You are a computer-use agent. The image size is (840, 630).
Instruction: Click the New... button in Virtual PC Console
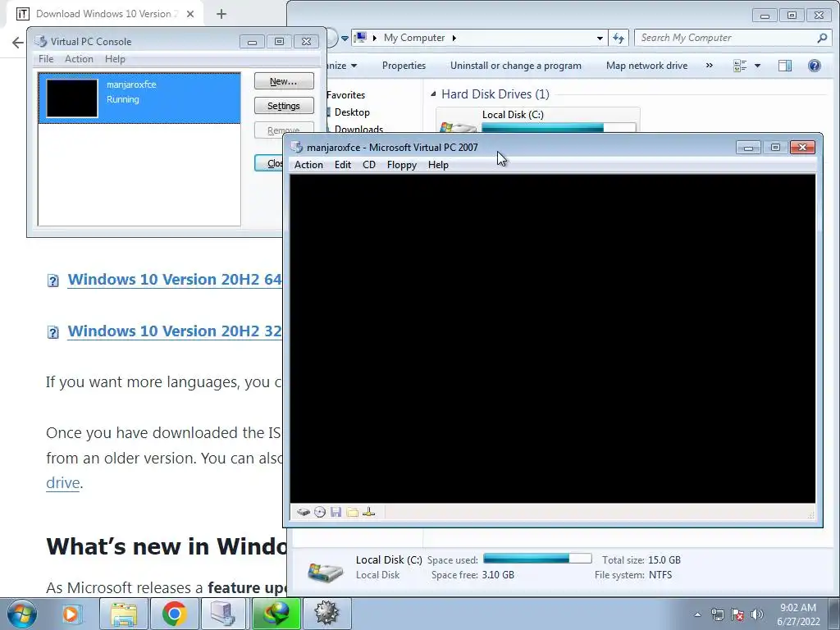(x=284, y=81)
